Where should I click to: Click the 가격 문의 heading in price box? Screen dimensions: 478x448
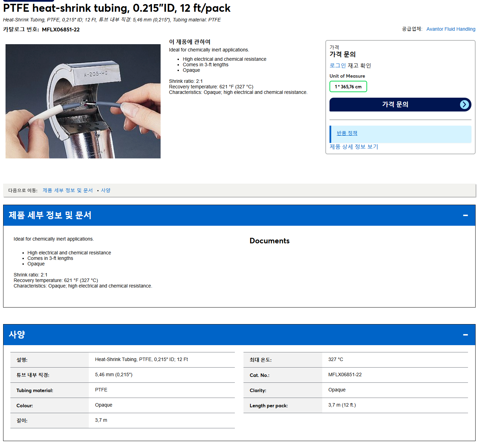tap(342, 54)
